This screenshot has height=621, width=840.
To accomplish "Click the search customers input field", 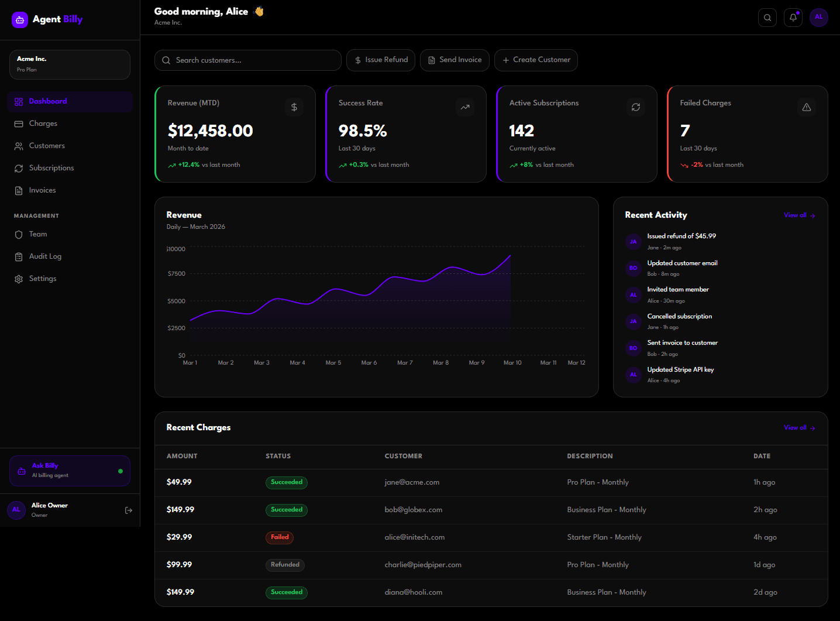I will coord(248,60).
